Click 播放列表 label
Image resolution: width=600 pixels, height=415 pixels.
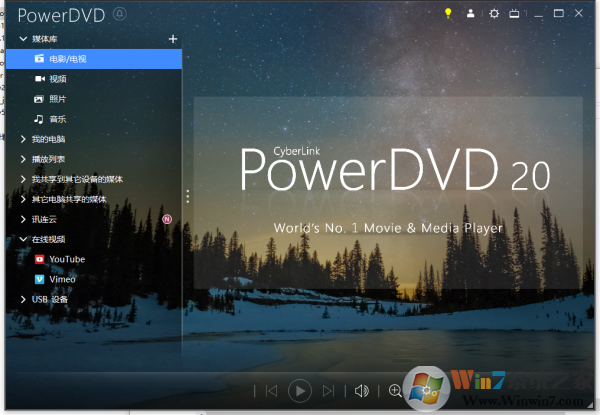point(49,159)
